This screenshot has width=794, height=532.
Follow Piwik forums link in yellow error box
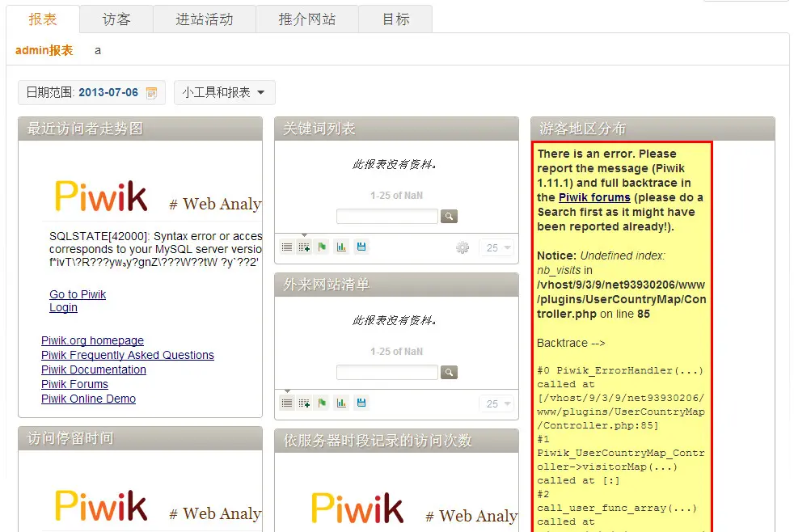pyautogui.click(x=594, y=197)
